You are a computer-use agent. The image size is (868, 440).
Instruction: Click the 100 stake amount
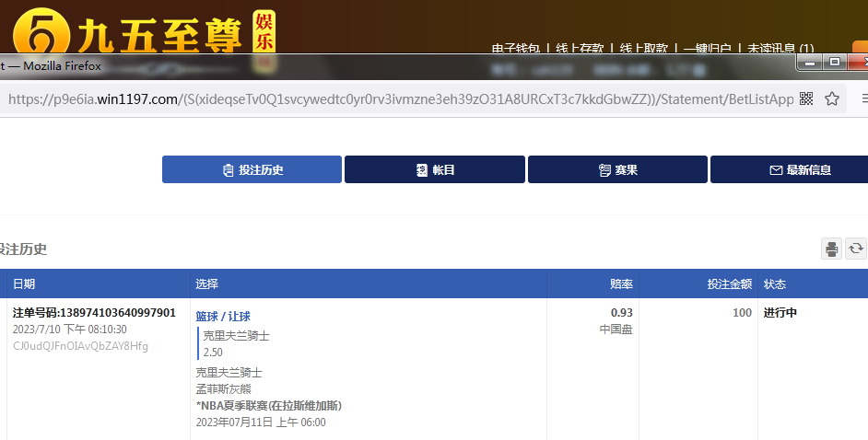[x=743, y=312]
